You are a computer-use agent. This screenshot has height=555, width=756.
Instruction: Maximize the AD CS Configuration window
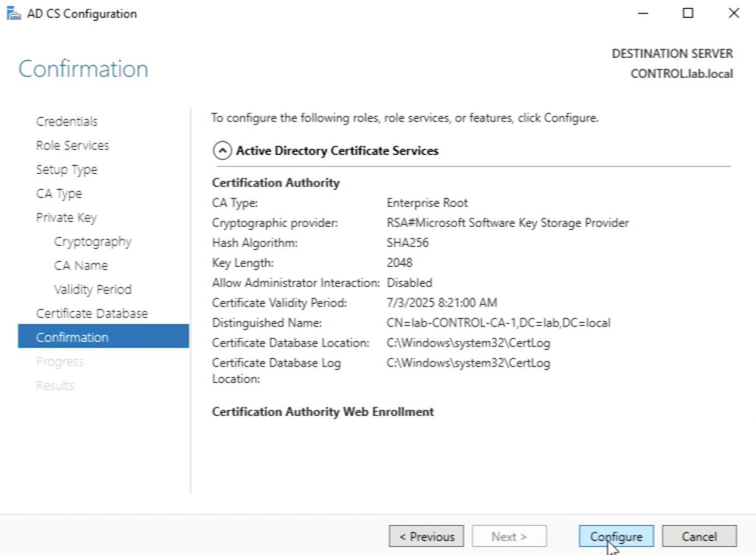pyautogui.click(x=688, y=13)
